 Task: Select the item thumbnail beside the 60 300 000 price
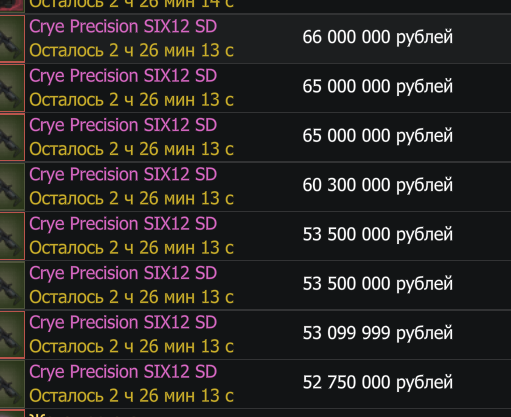[12, 187]
